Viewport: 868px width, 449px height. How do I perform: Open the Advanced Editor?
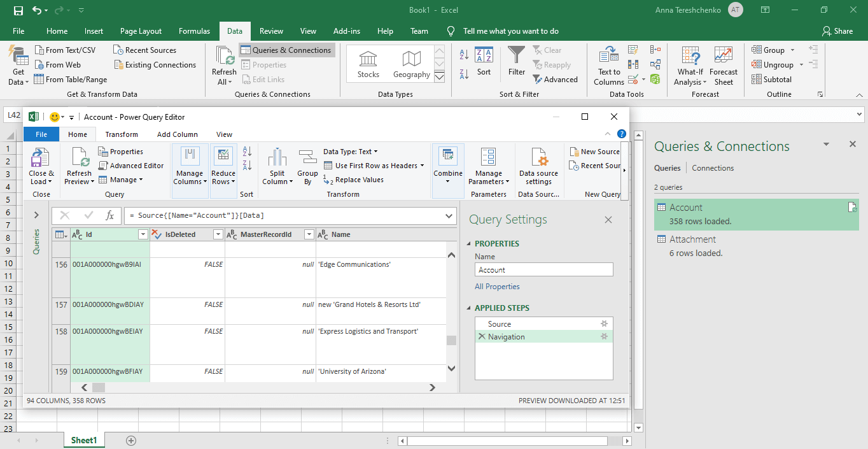131,165
